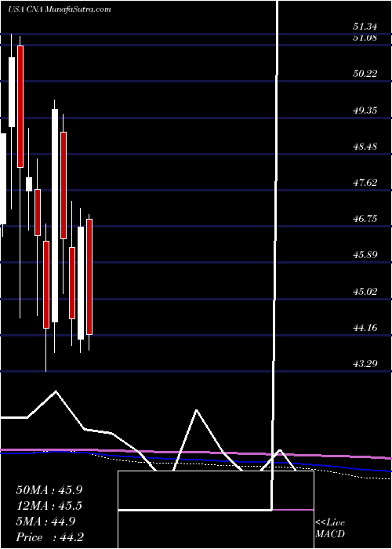The height and width of the screenshot is (549, 392).
Task: Click the 12MA : 45.5 legend entry
Action: coord(49,506)
